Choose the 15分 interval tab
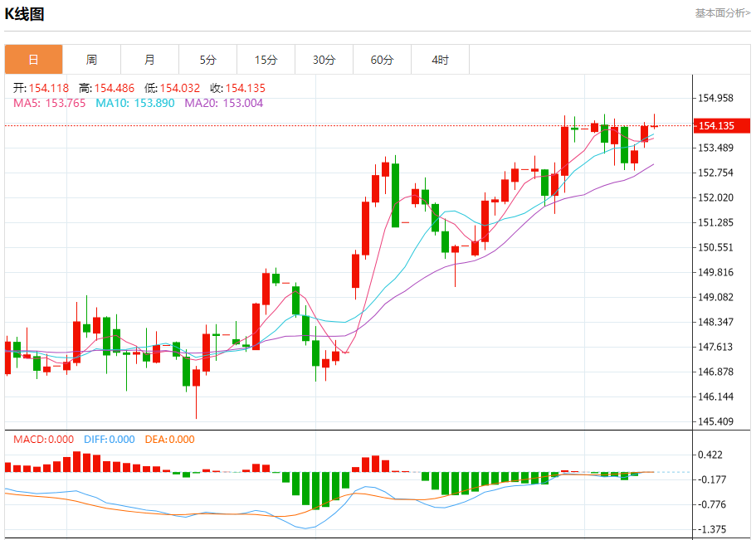 [x=266, y=60]
